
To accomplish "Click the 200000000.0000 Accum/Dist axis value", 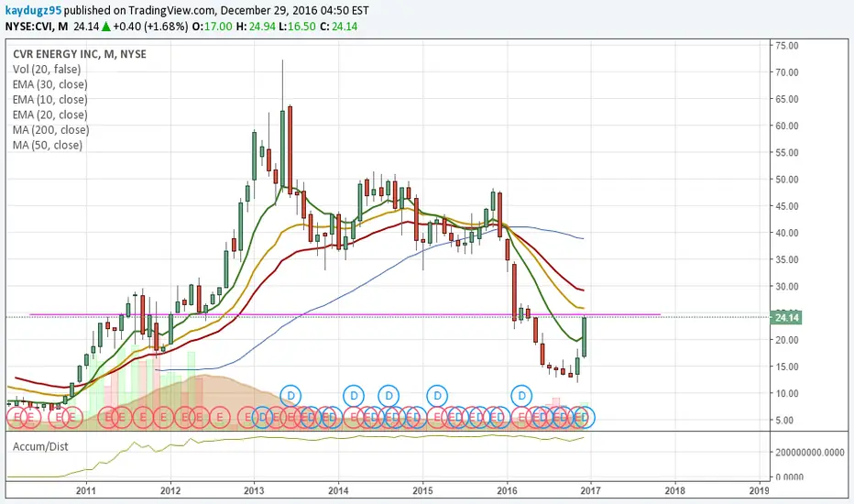I will click(810, 453).
